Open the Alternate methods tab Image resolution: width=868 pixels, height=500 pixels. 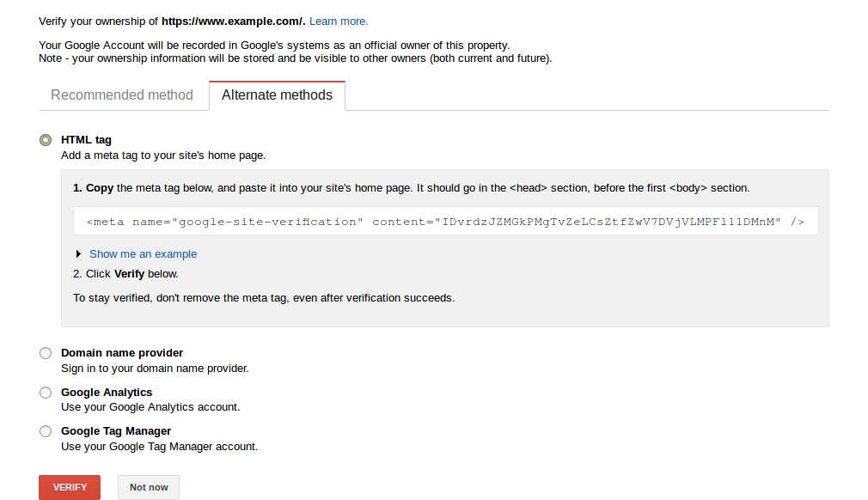pos(277,95)
